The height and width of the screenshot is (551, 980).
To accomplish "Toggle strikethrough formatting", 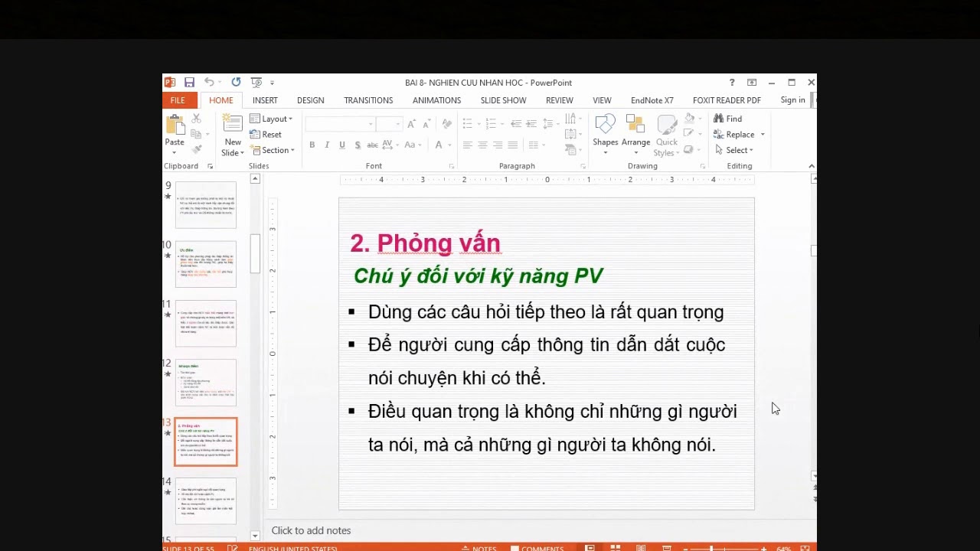I will [x=372, y=145].
